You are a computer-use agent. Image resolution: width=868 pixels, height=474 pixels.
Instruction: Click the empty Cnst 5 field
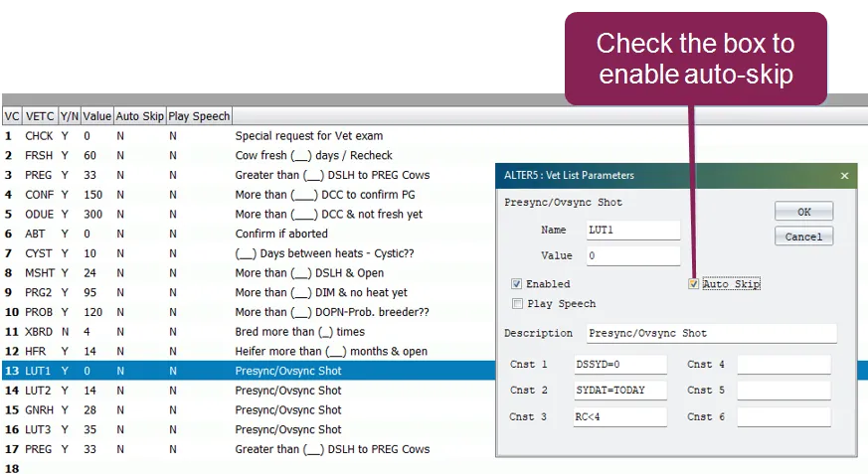[x=783, y=390]
